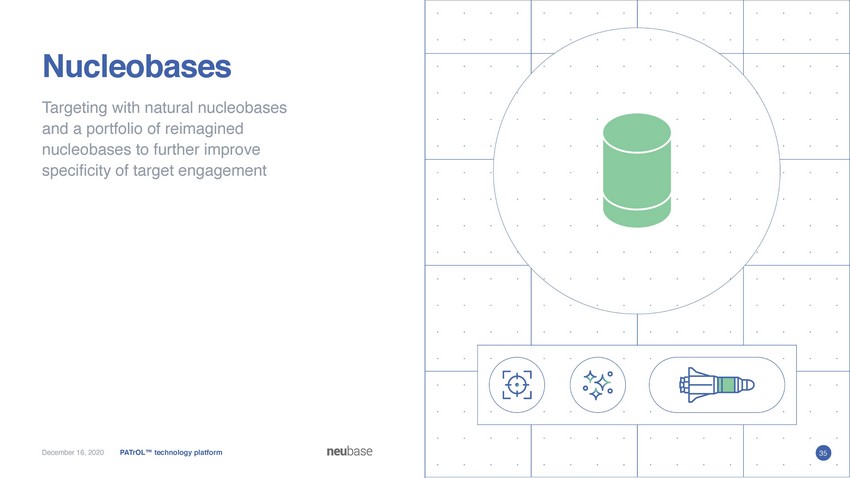Click PATrOL technology platform footer text
This screenshot has height=478, width=850.
(x=171, y=452)
